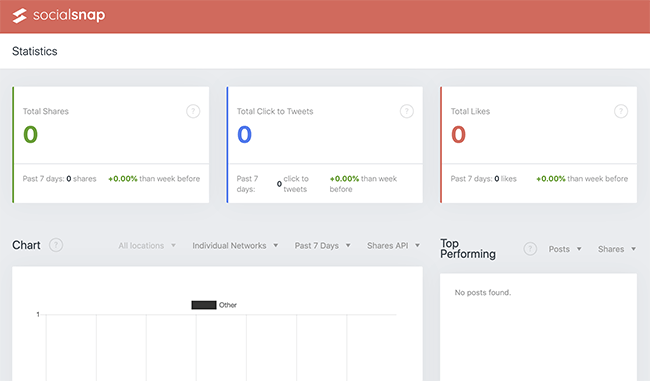Click the help icon beside the Chart heading

tap(56, 245)
